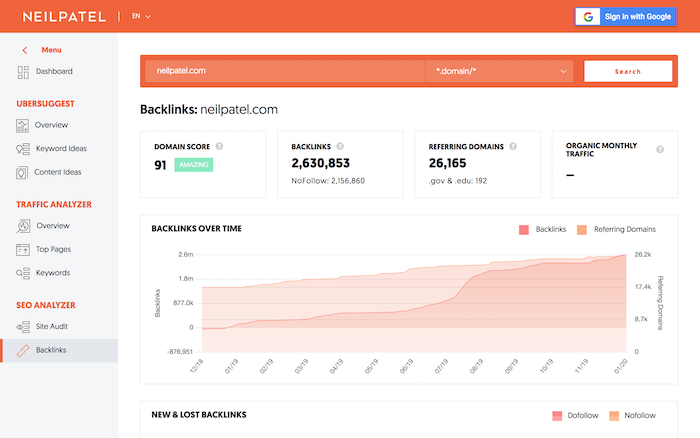The height and width of the screenshot is (438, 700).
Task: Click the BACKLINKS OVER TIME heading
Action: point(196,229)
